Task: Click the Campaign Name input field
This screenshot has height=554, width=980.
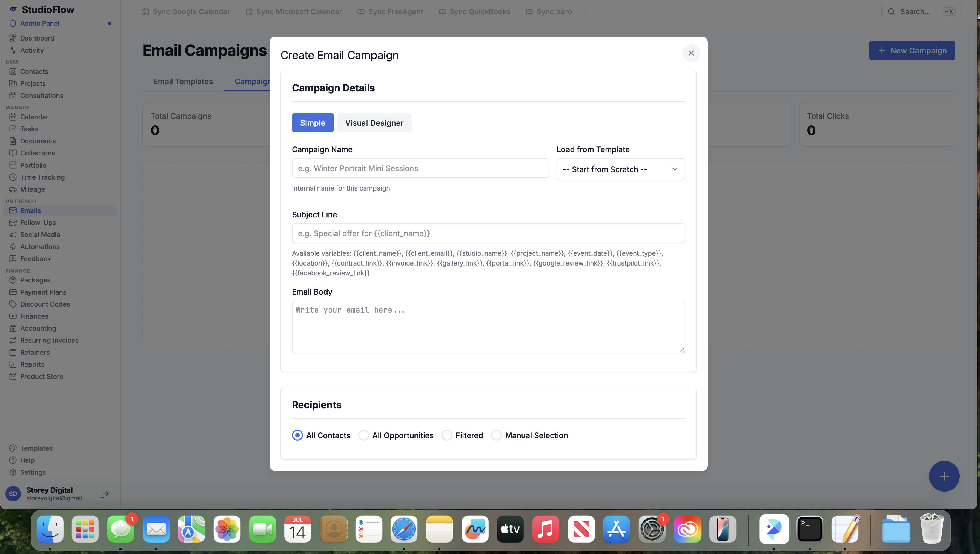Action: click(420, 168)
